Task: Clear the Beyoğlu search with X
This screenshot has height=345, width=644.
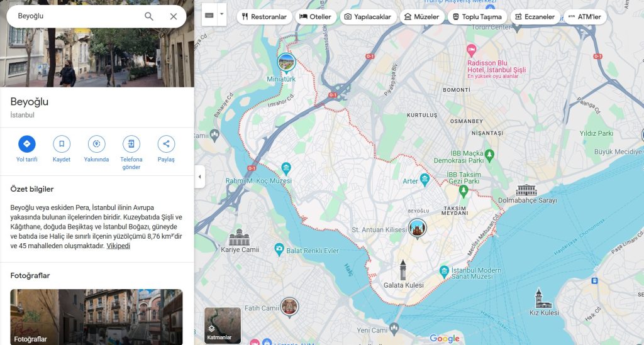Action: tap(174, 16)
